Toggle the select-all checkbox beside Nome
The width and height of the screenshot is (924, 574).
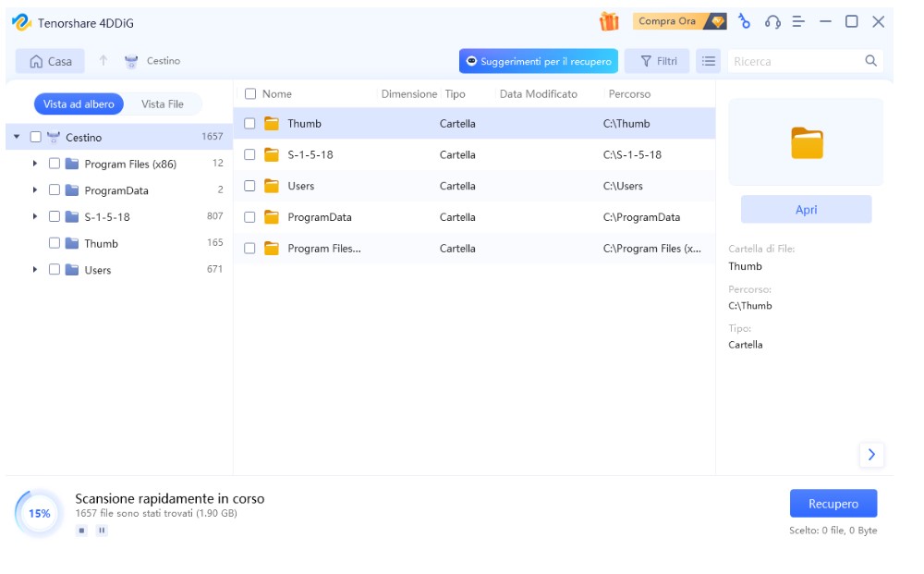coord(249,93)
